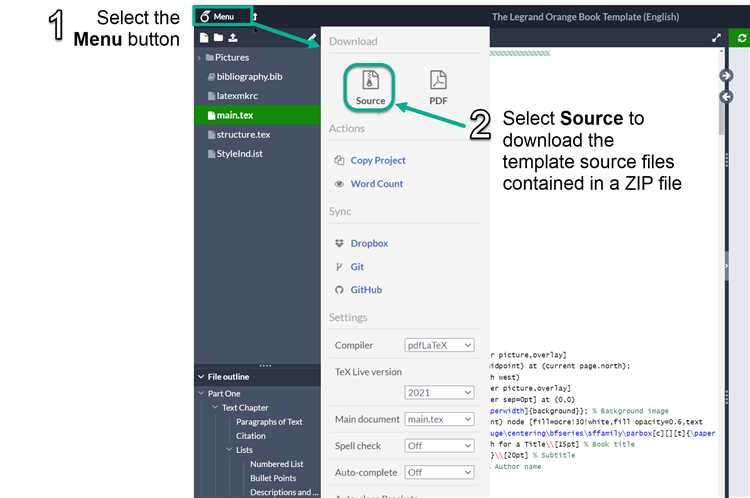Go to Descriptions and... section
The height and width of the screenshot is (498, 750).
coord(284,492)
